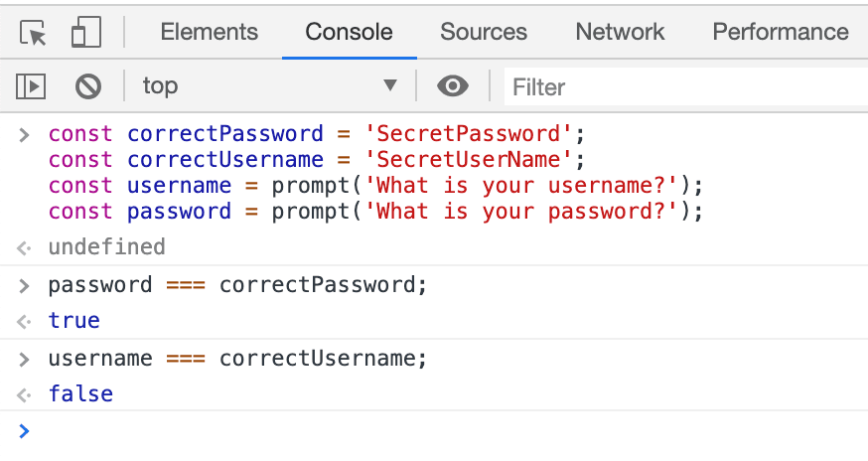Create live expression using eye icon
This screenshot has height=461, width=868.
pyautogui.click(x=453, y=86)
